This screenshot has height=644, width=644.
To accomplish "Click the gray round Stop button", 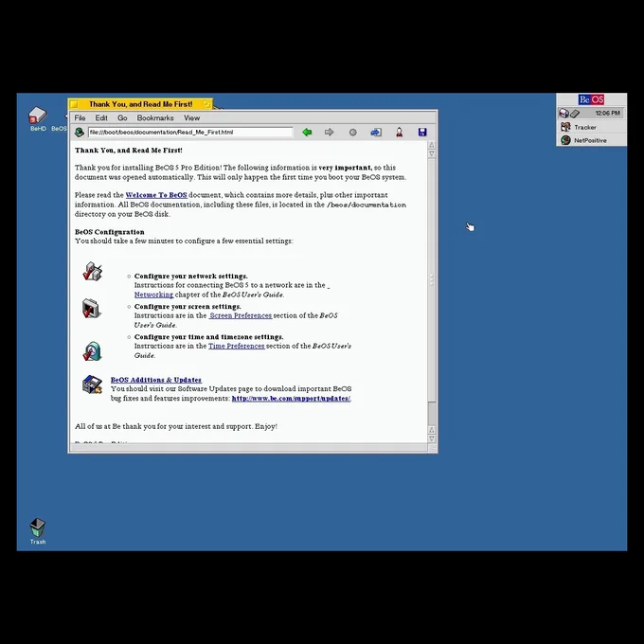I will click(x=353, y=133).
